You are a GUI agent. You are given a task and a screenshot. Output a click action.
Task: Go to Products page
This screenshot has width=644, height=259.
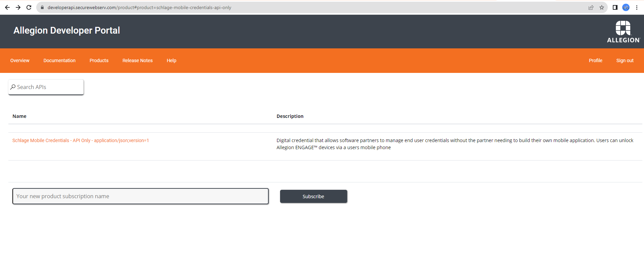(x=99, y=60)
